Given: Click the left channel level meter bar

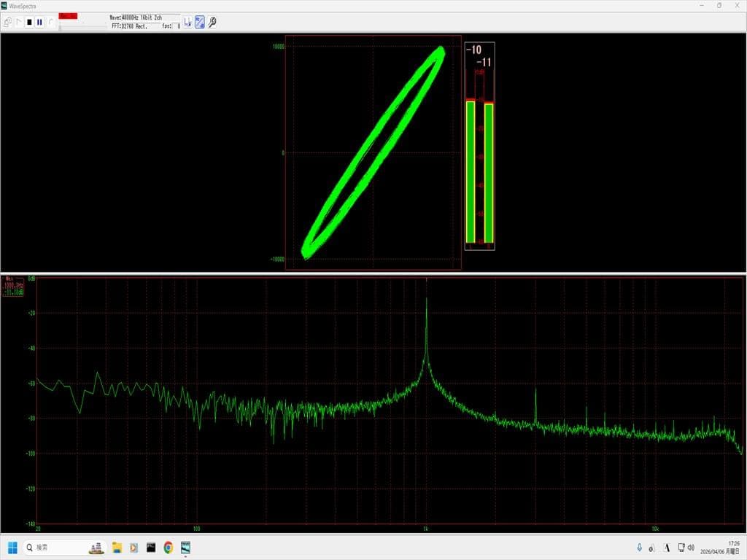Looking at the screenshot, I should pyautogui.click(x=471, y=171).
